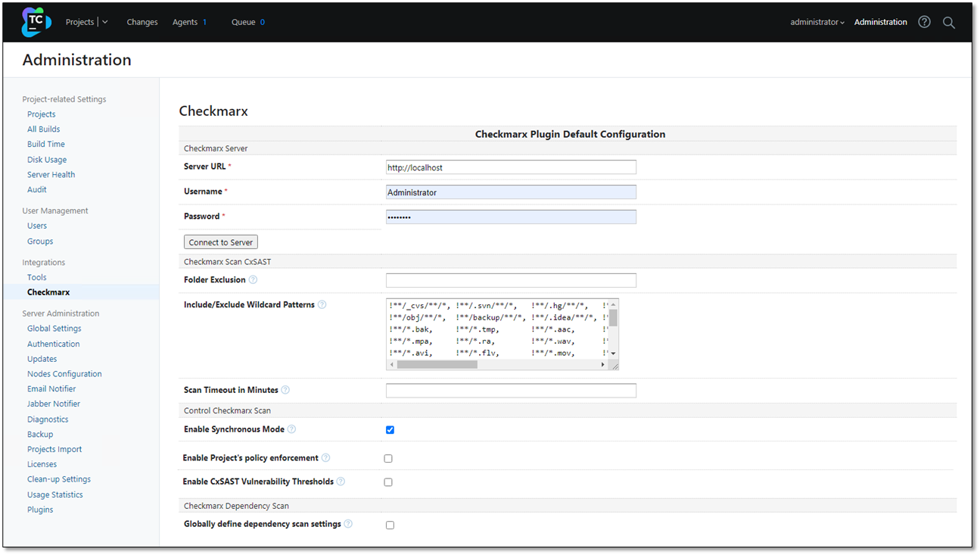Viewport: 980px width, 555px height.
Task: Open Projects in the top bar
Action: tap(79, 22)
